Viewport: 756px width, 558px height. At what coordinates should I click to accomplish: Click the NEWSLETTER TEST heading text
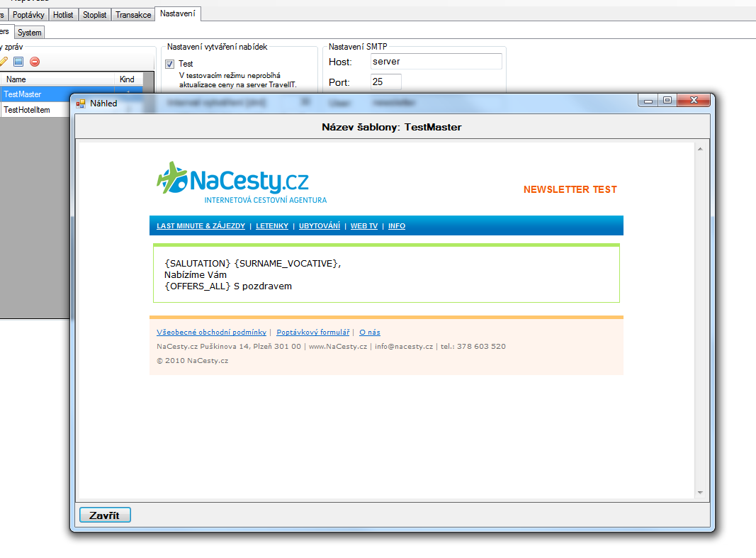[570, 189]
